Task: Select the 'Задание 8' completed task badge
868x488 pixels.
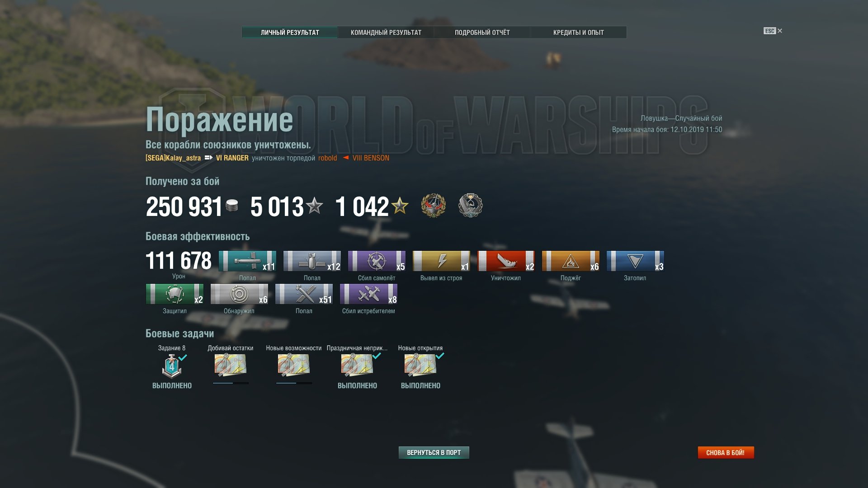Action: tap(172, 366)
